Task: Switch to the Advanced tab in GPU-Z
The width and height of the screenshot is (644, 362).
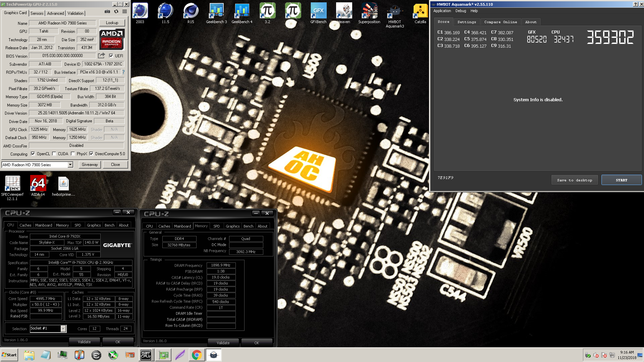Action: pyautogui.click(x=55, y=13)
